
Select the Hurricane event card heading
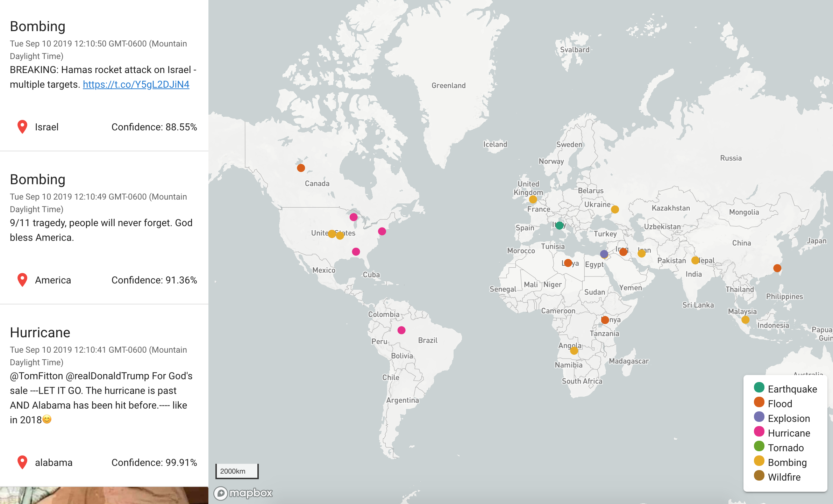tap(40, 332)
